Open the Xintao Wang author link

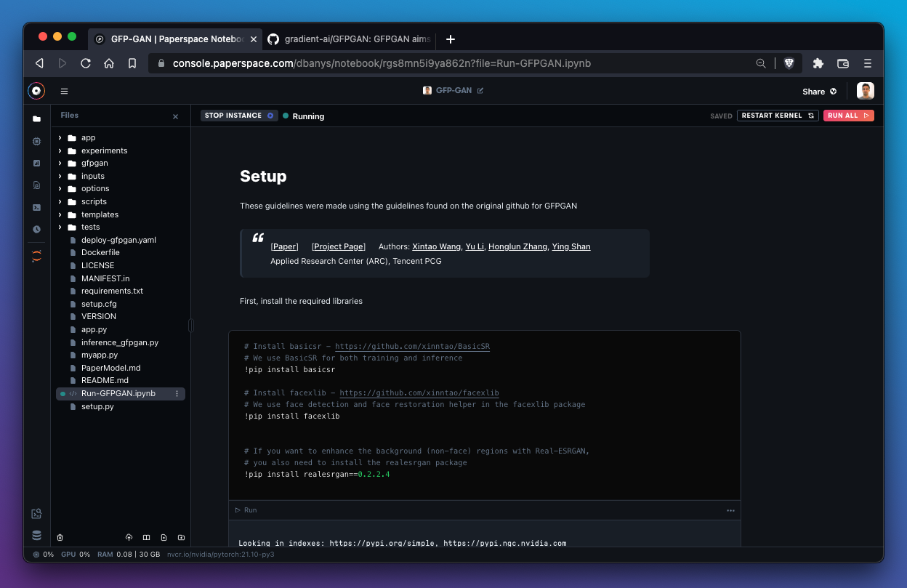pos(436,246)
